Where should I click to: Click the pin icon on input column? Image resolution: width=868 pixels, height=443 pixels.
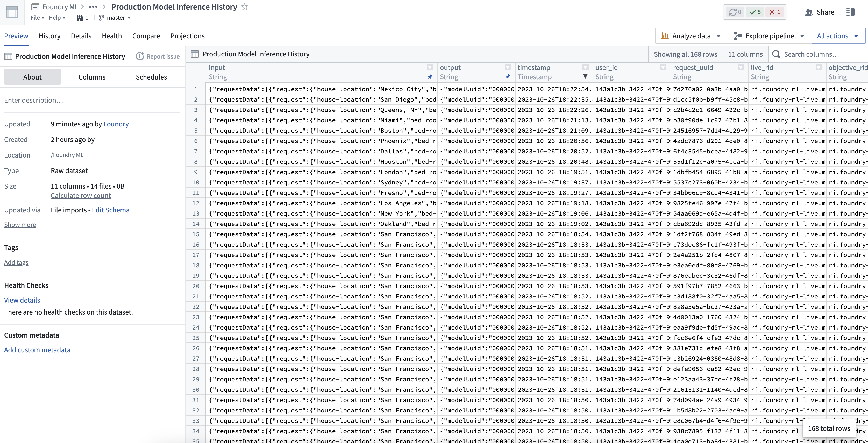tap(430, 77)
